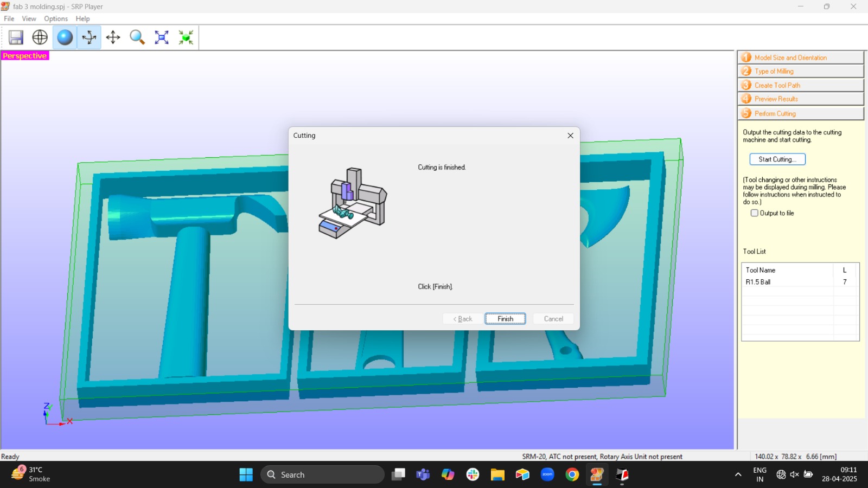The image size is (868, 488).
Task: Click the battery icon in system tray
Action: (808, 474)
